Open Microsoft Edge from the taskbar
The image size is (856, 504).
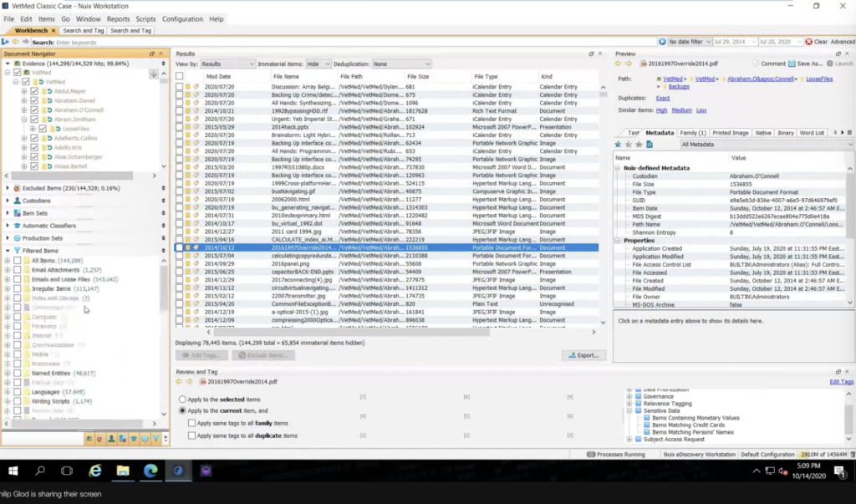tap(150, 471)
